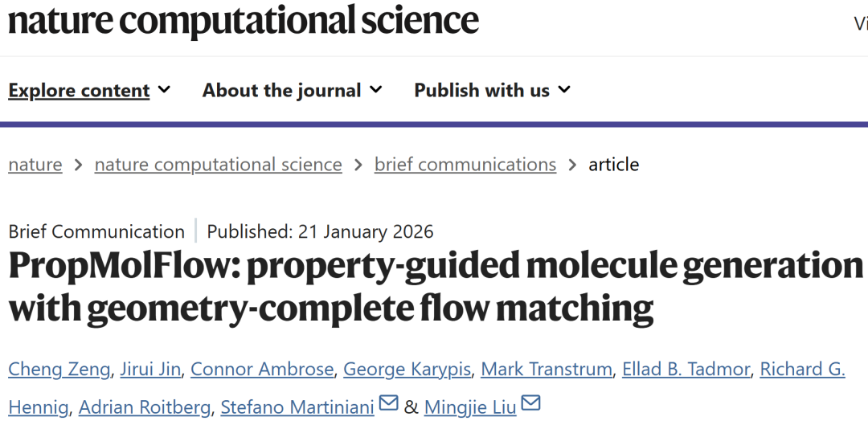Click Mark Transtrum author name

point(546,370)
